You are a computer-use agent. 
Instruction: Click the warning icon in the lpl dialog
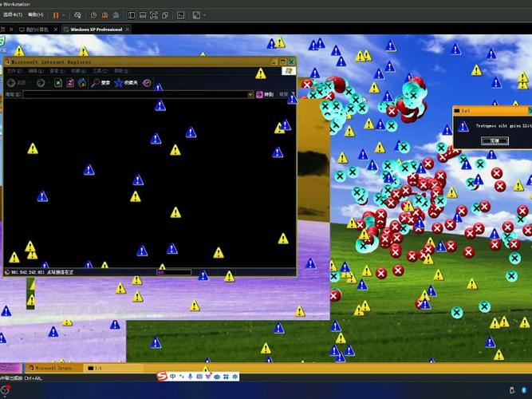click(463, 127)
